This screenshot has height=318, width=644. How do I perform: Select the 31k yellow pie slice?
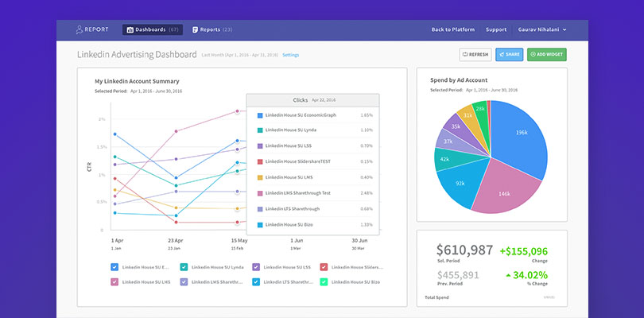[x=469, y=115]
